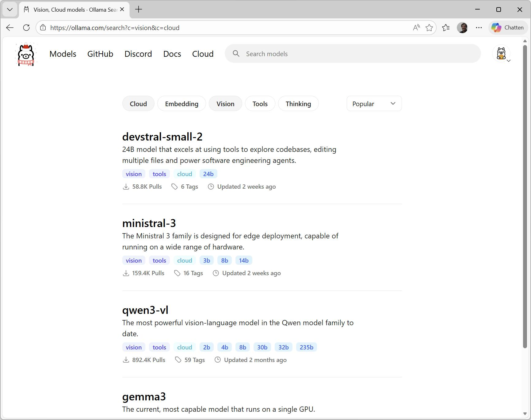Click the 24b tag on devstral-small-2
Image resolution: width=531 pixels, height=420 pixels.
(x=208, y=174)
